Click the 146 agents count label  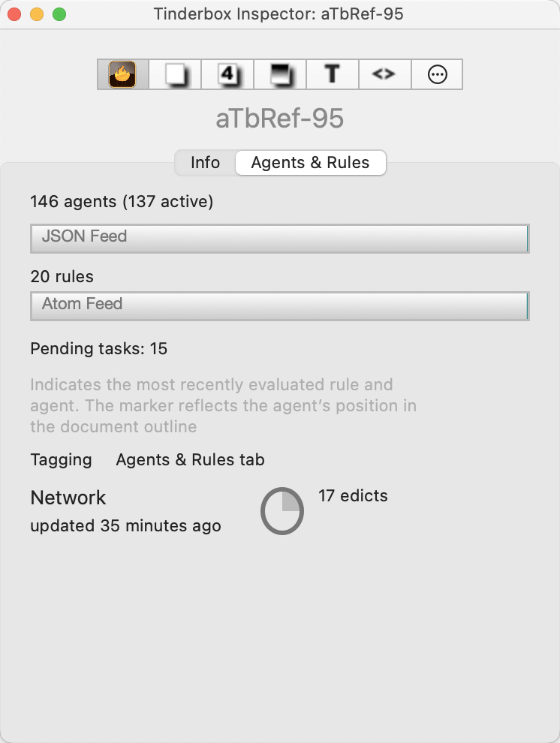[121, 202]
